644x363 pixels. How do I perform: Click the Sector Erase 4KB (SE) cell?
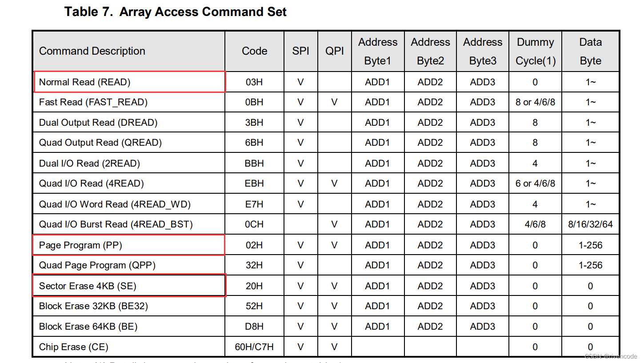88,286
